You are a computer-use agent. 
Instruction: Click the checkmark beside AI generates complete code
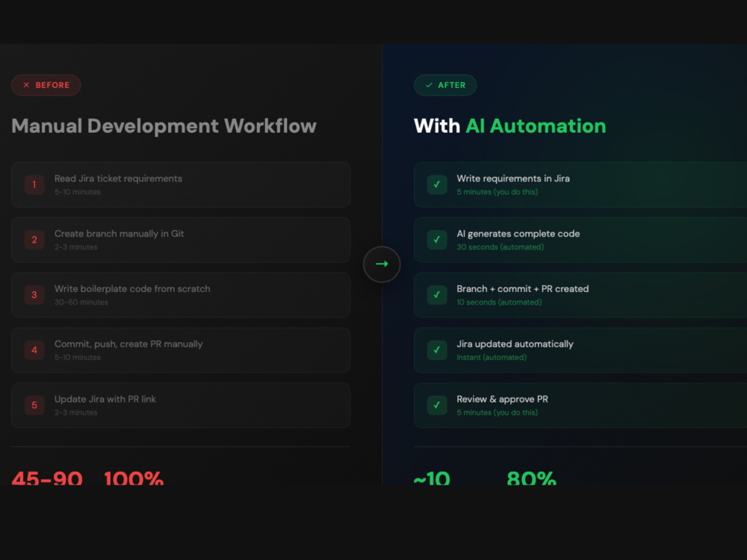[437, 240]
